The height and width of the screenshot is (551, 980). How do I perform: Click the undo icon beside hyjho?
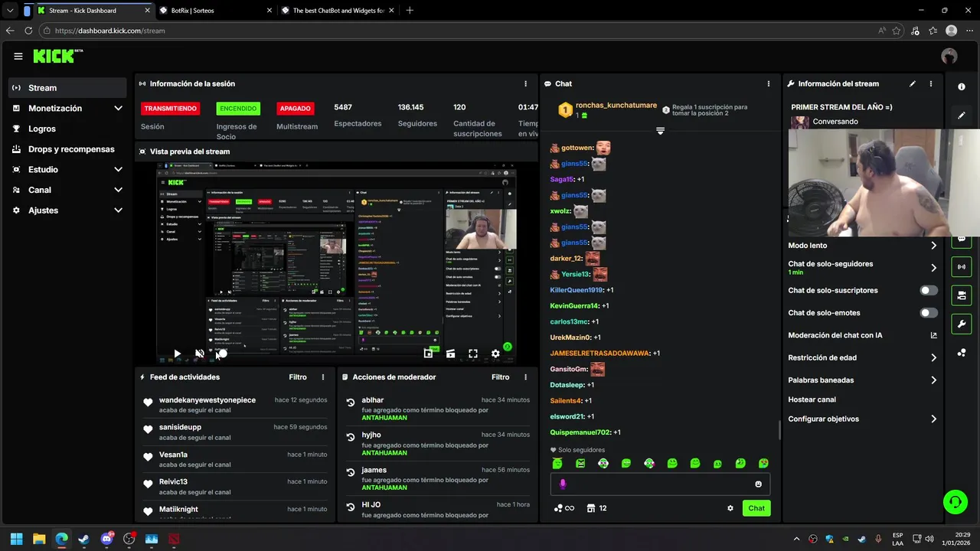pos(351,437)
